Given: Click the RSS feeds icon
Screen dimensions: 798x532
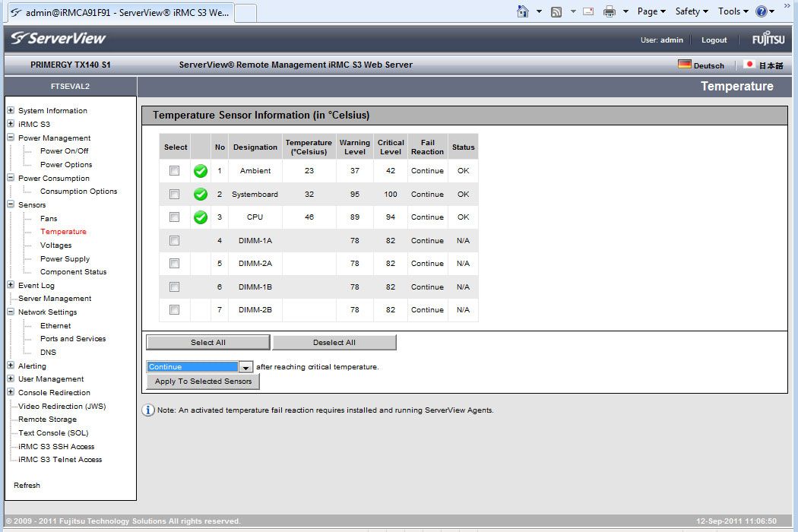Looking at the screenshot, I should (x=556, y=11).
